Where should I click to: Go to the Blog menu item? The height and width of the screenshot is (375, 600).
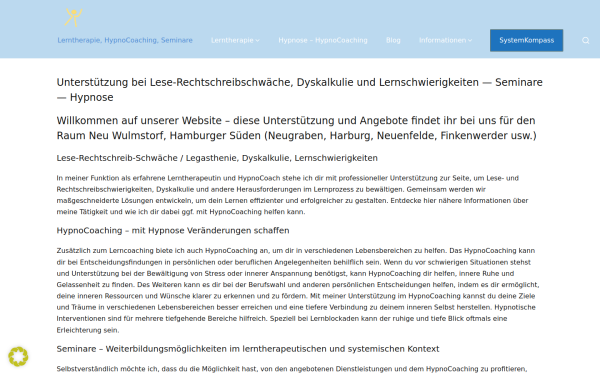(x=393, y=40)
